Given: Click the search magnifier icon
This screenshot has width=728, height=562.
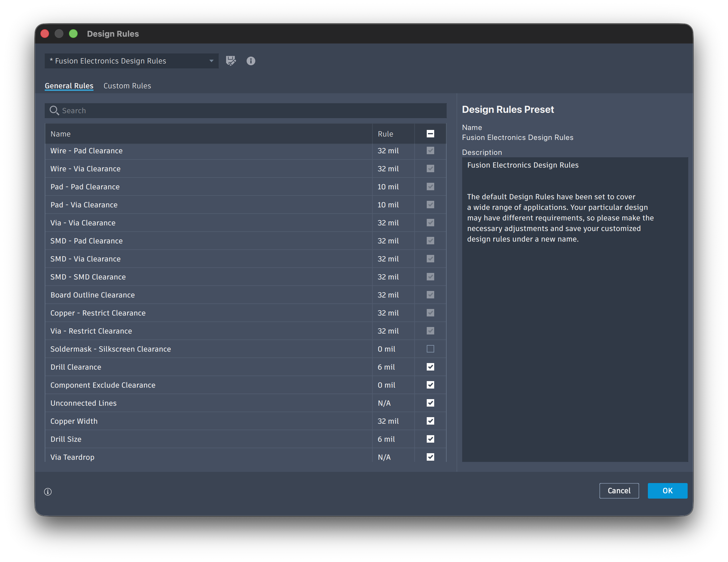Looking at the screenshot, I should tap(54, 110).
